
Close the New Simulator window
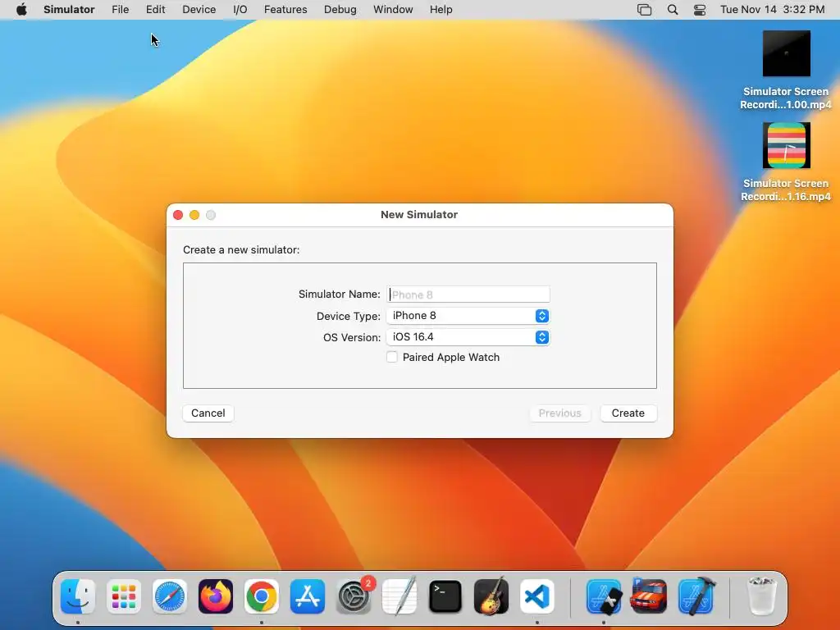(x=178, y=215)
